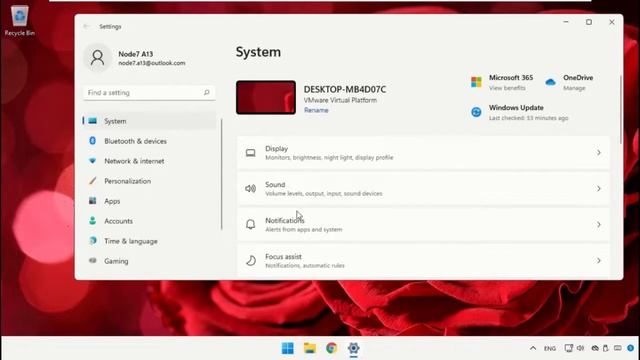640x360 pixels.
Task: Click the Rename link under the PC name
Action: (x=316, y=110)
